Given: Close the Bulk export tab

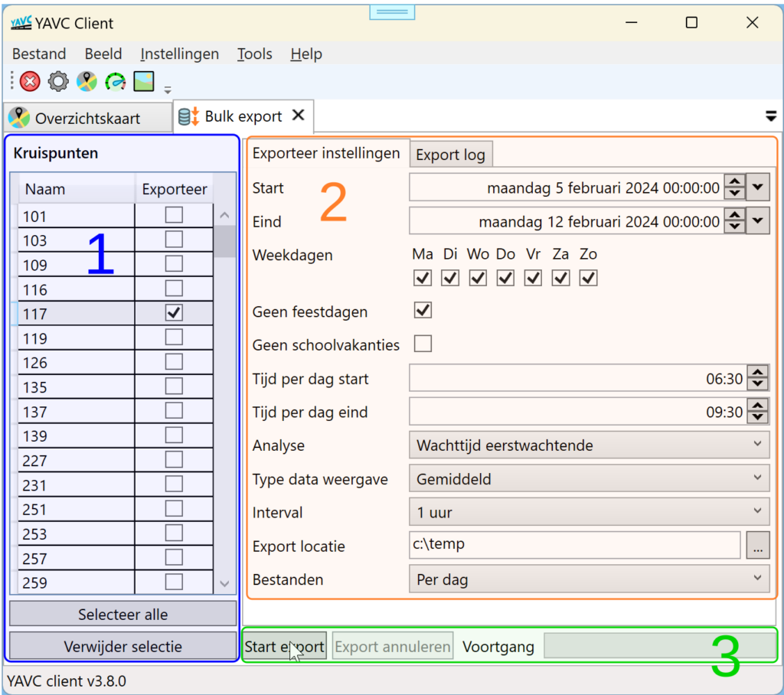Looking at the screenshot, I should 299,116.
